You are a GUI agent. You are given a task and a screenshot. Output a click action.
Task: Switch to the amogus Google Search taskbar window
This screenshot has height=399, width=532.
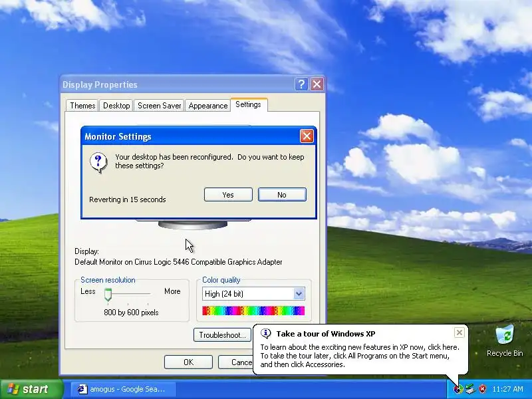coord(123,389)
